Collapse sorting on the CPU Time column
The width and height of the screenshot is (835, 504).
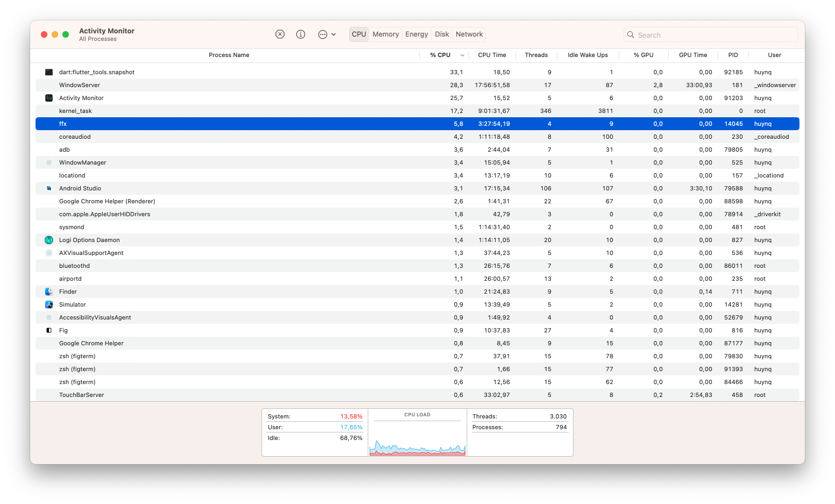[x=491, y=55]
